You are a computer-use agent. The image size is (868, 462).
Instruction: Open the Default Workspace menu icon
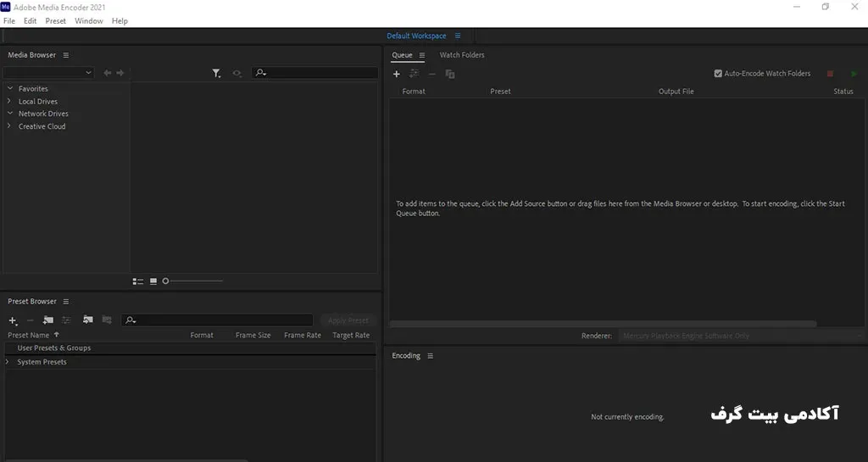click(x=457, y=36)
